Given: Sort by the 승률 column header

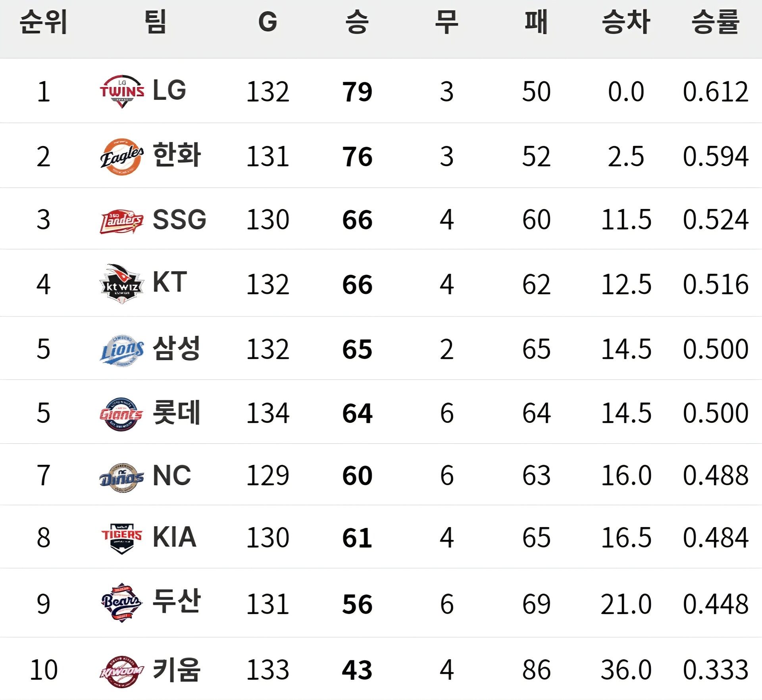Looking at the screenshot, I should [715, 22].
